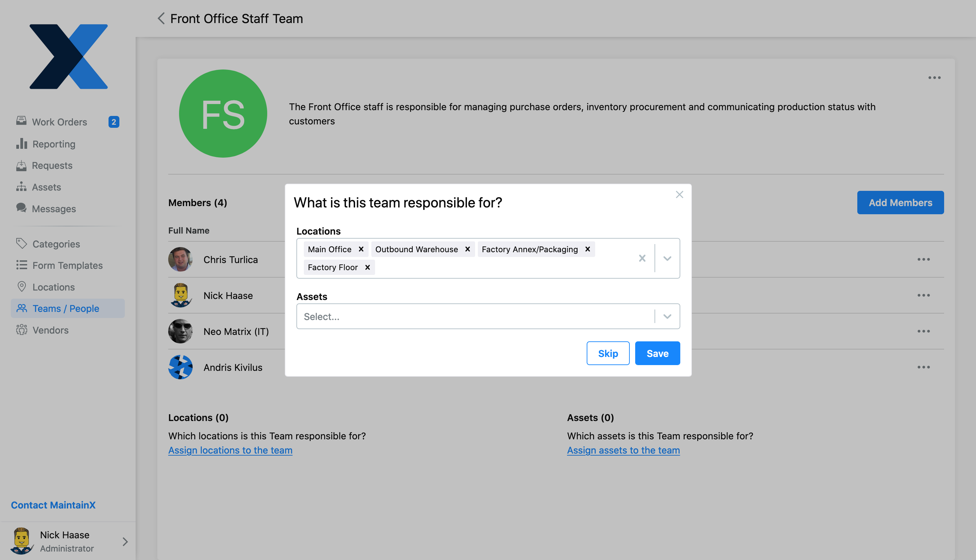
Task: Click the Work Orders badge showing 2
Action: pos(114,122)
